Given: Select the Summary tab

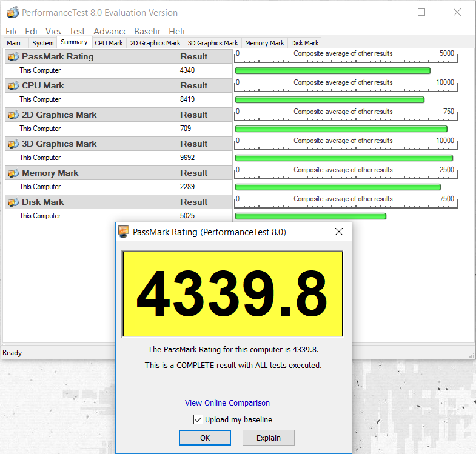Looking at the screenshot, I should (75, 42).
